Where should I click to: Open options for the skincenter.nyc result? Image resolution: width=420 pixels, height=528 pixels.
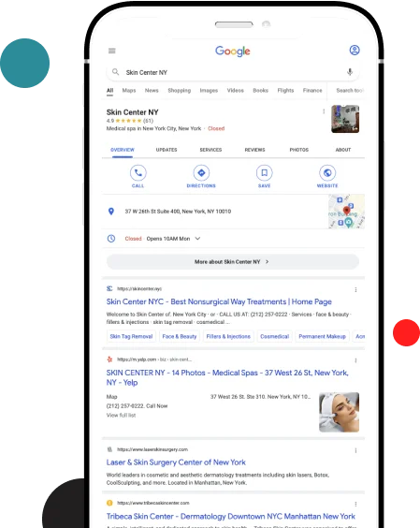(x=355, y=289)
